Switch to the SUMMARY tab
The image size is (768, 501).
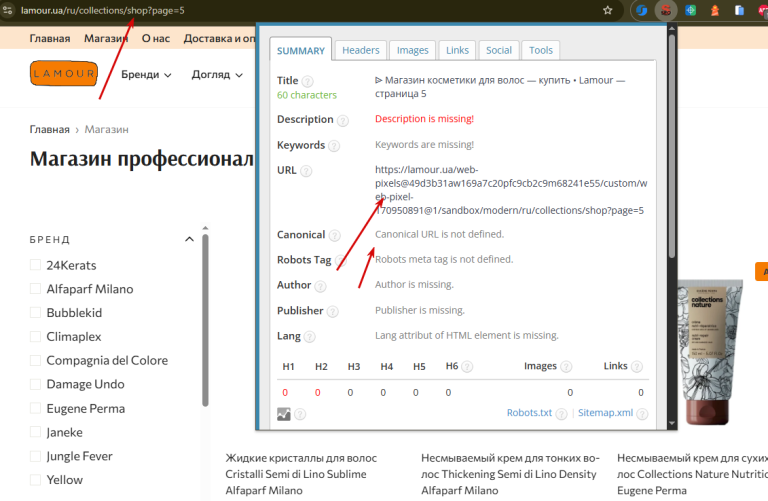point(301,50)
